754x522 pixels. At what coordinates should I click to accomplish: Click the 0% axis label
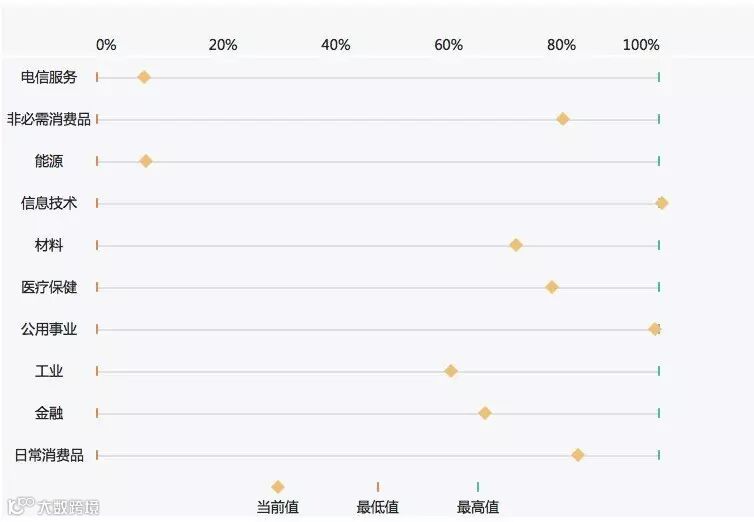tap(106, 45)
